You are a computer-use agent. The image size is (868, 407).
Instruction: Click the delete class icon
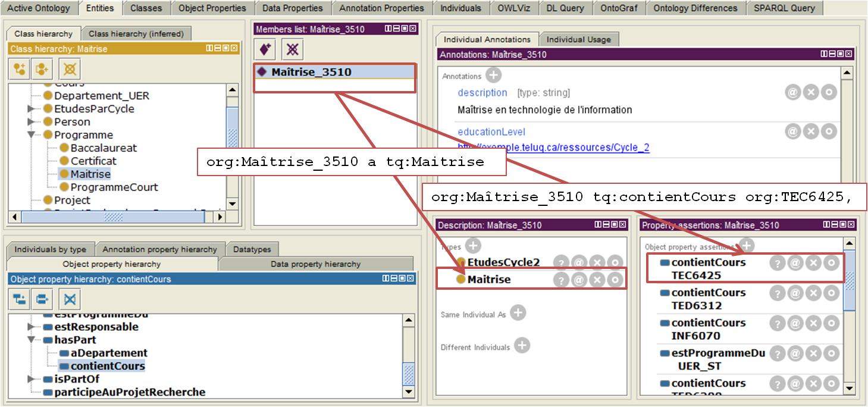(70, 69)
